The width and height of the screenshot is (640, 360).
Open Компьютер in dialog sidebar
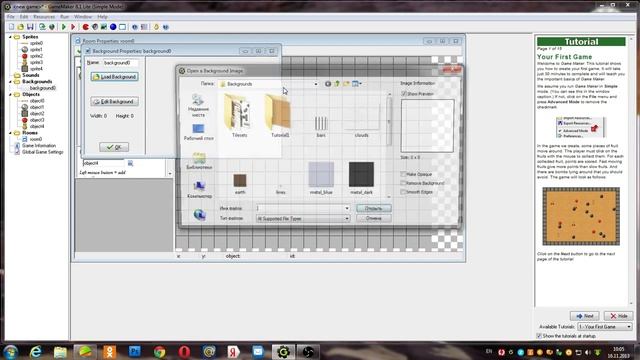click(199, 189)
